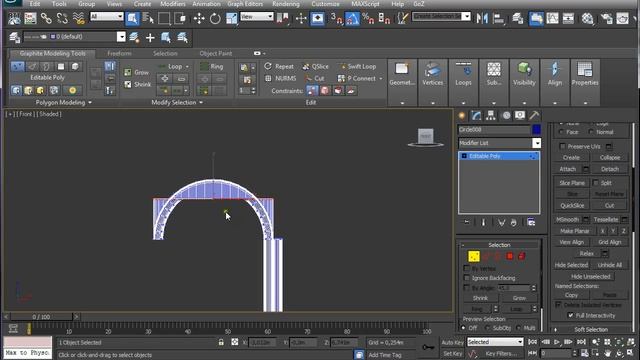Open the Customize menu
The image size is (640, 360).
(x=325, y=4)
